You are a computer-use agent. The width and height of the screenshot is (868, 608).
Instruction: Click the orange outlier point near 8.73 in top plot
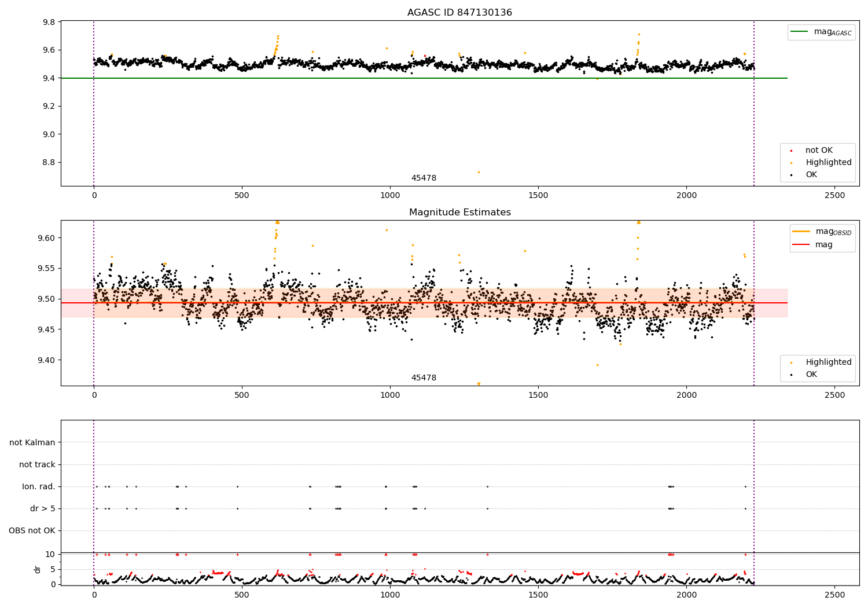point(479,172)
